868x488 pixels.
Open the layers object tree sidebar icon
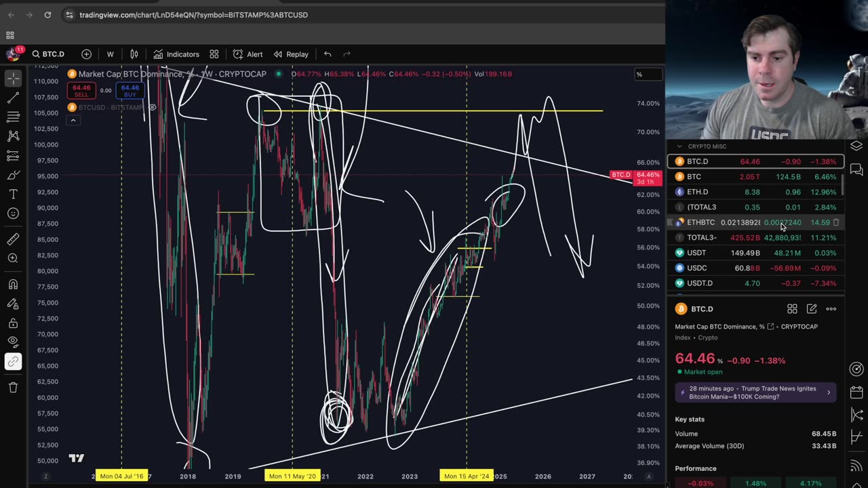tap(856, 146)
